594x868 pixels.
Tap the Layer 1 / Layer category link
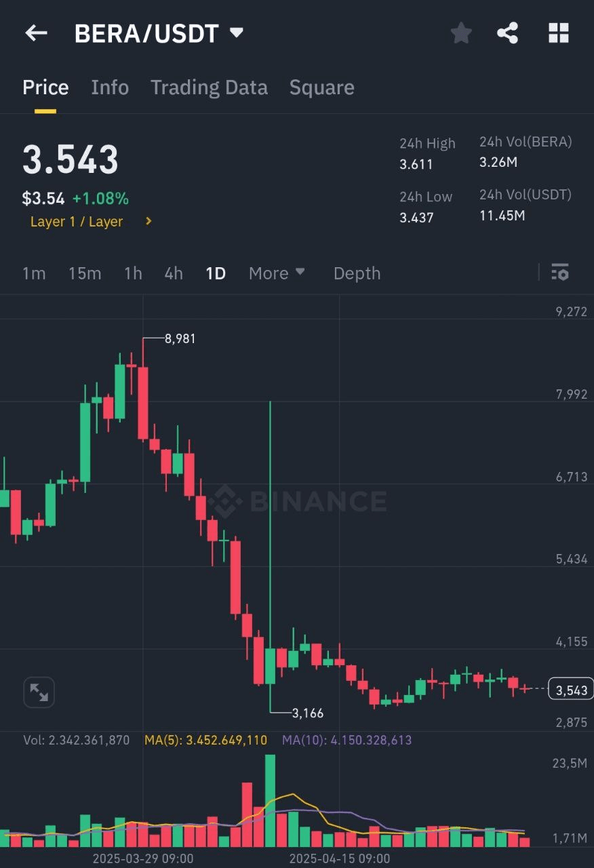(x=77, y=222)
